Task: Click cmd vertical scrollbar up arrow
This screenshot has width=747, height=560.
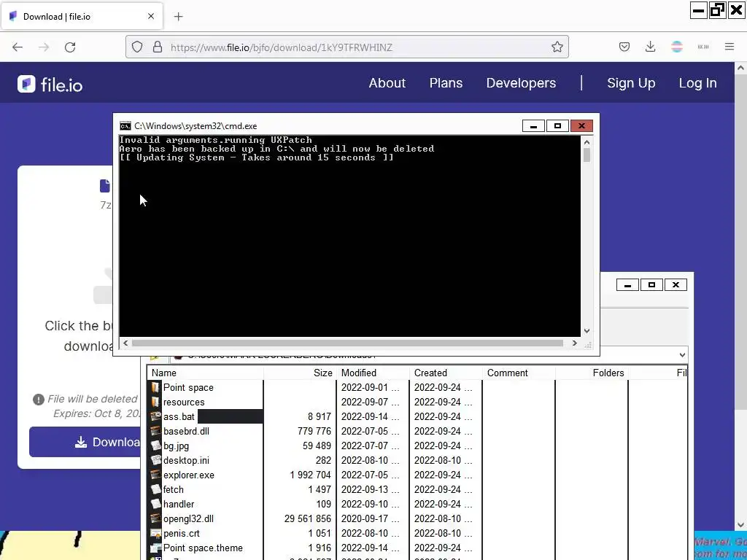Action: [x=587, y=142]
